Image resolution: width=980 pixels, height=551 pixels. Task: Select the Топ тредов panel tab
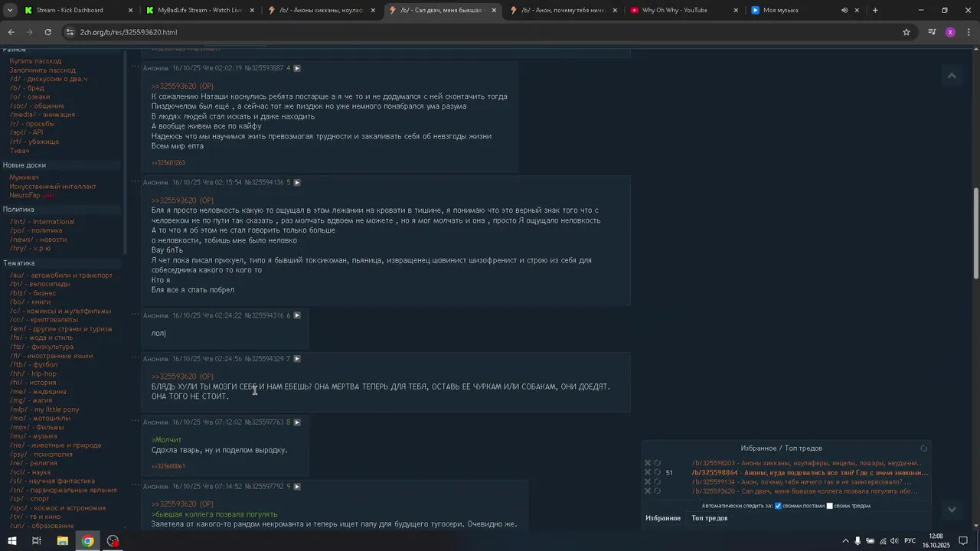point(710,518)
